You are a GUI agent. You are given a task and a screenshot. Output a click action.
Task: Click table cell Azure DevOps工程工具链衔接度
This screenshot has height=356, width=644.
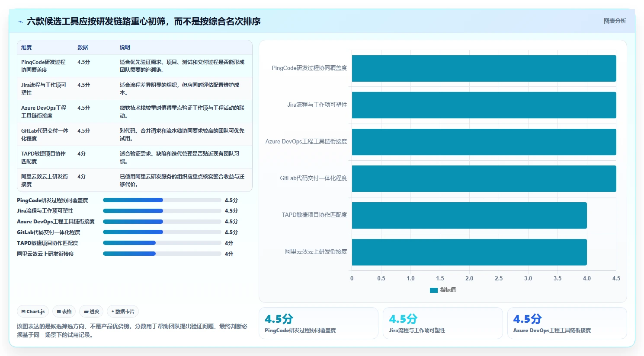45,111
